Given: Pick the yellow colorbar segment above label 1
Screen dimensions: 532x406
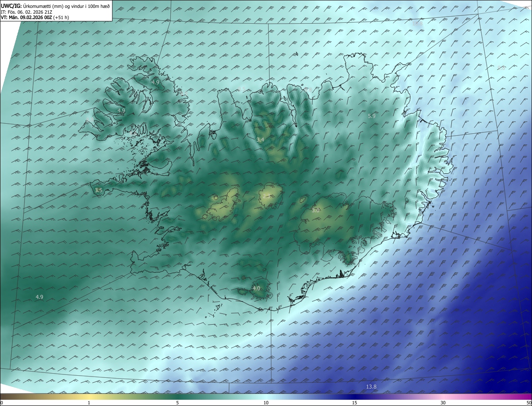Looking at the screenshot, I should click(89, 396).
